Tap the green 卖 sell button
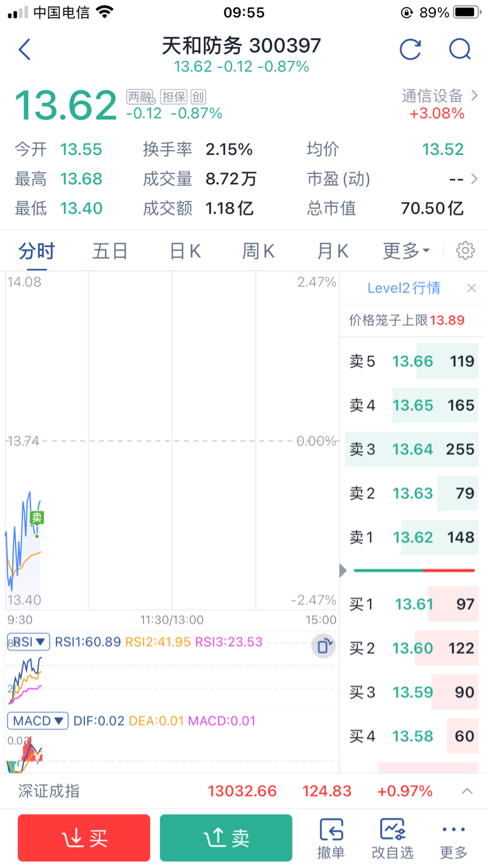 coord(226,839)
